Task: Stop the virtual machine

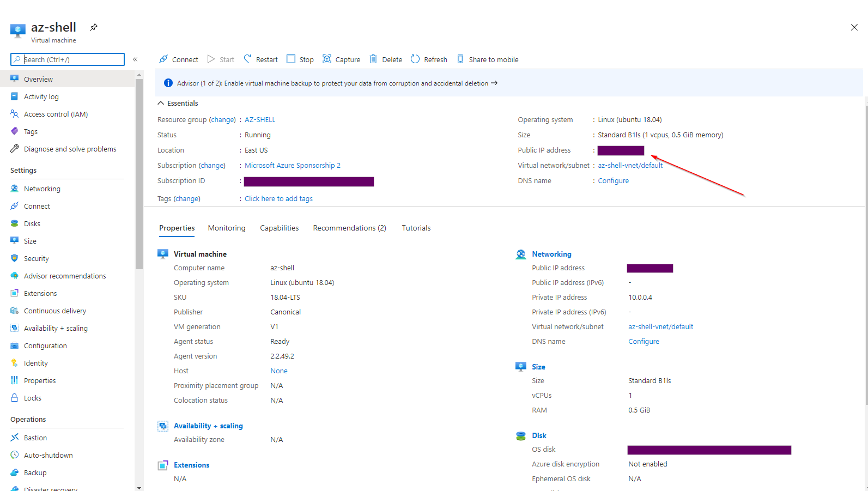Action: click(x=300, y=59)
